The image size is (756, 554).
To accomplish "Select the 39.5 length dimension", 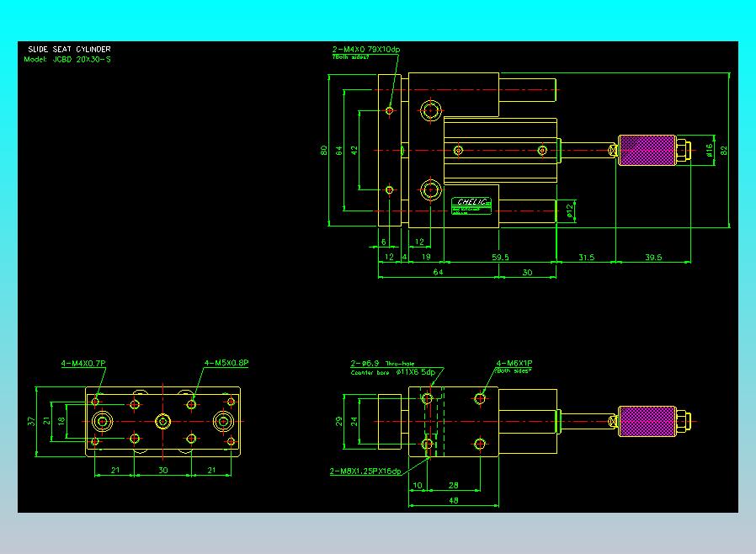I will (653, 257).
